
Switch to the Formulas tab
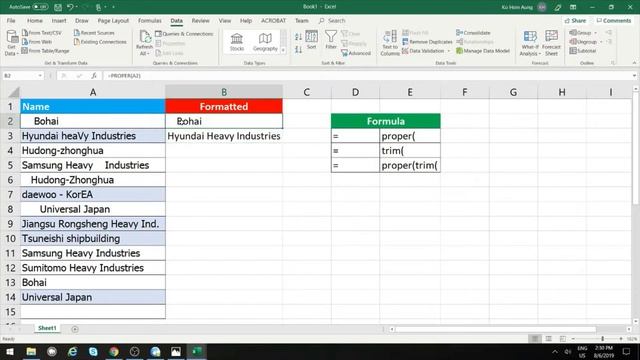[149, 20]
